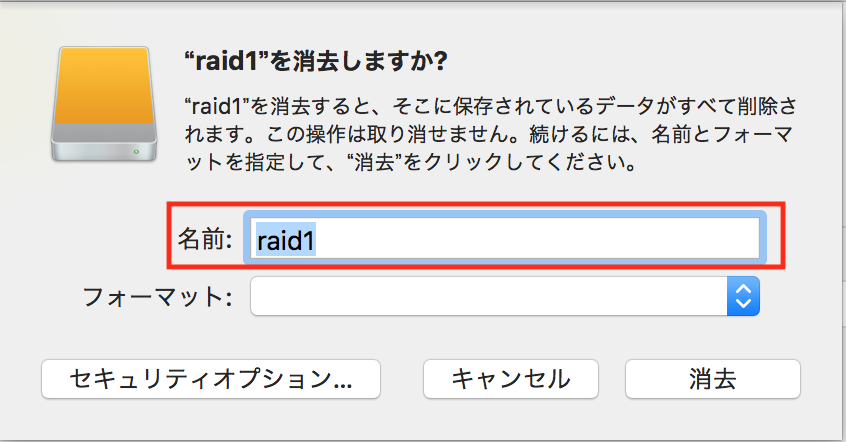Click the green LED on the drive icon
The height and width of the screenshot is (442, 846).
coord(136,152)
